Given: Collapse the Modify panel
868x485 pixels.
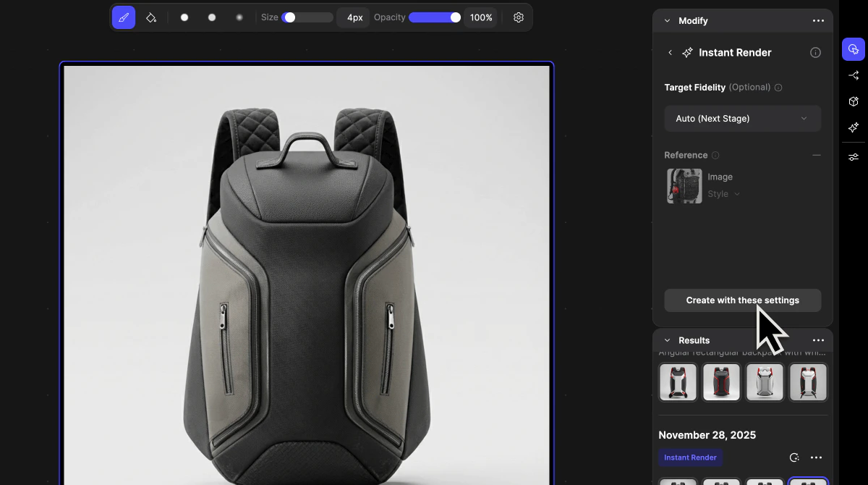Looking at the screenshot, I should pos(667,21).
